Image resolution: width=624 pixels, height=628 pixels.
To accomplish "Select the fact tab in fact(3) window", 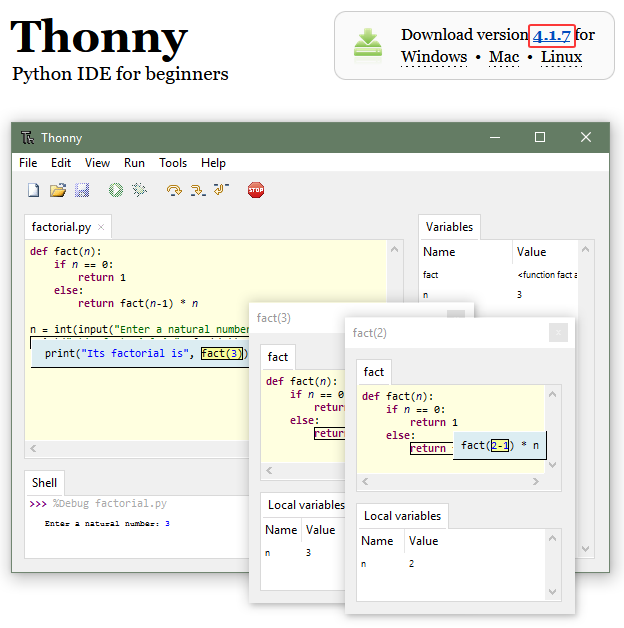I will (x=278, y=357).
